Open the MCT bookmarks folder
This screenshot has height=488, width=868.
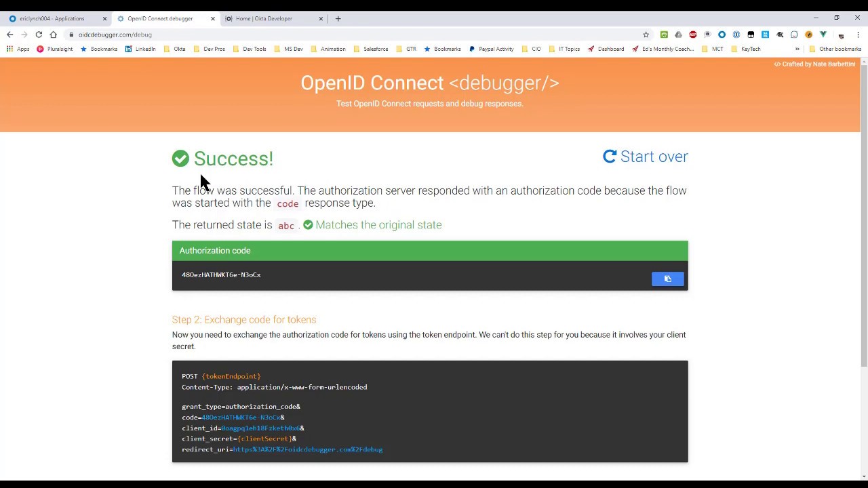(712, 49)
